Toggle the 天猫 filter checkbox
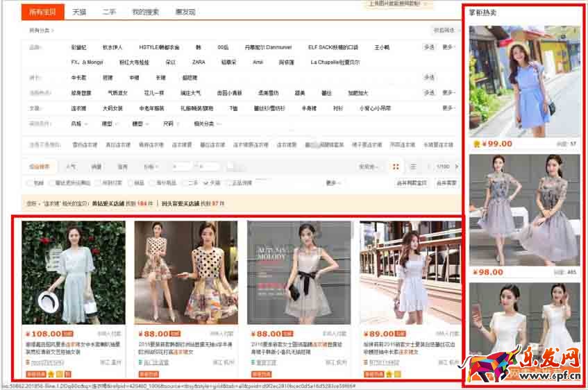This screenshot has height=390, width=588. pos(205,183)
